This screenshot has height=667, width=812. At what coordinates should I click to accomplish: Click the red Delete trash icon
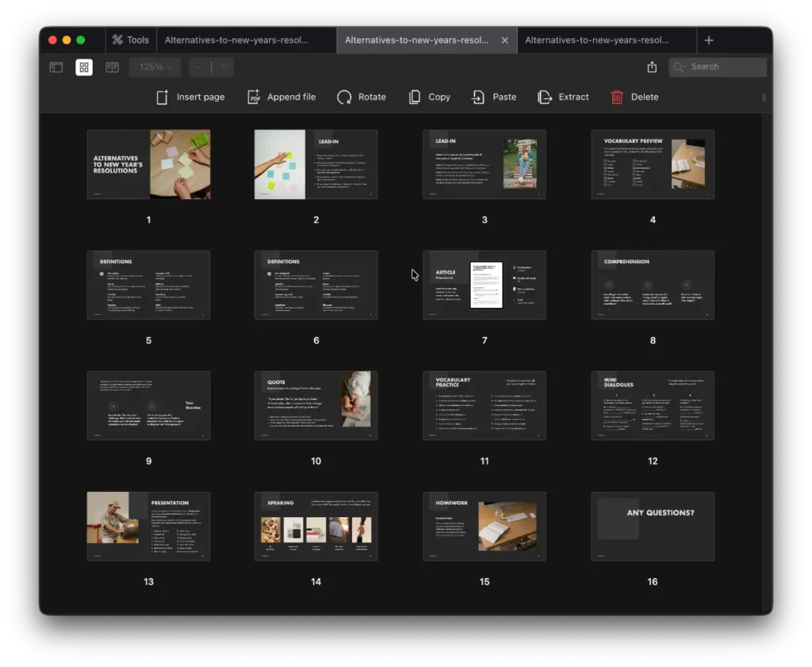tap(617, 97)
